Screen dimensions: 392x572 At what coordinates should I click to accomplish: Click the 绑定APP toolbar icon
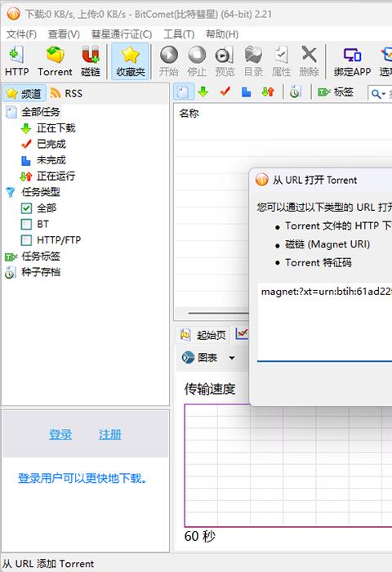point(352,61)
